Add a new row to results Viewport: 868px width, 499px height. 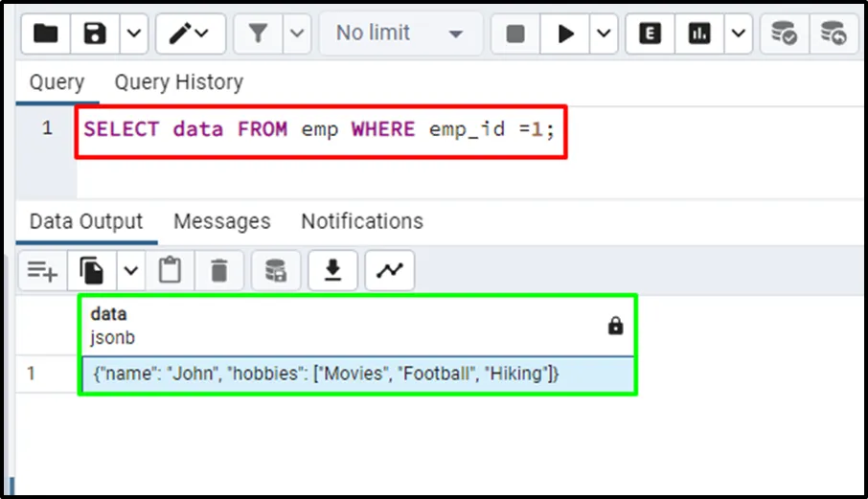tap(42, 272)
